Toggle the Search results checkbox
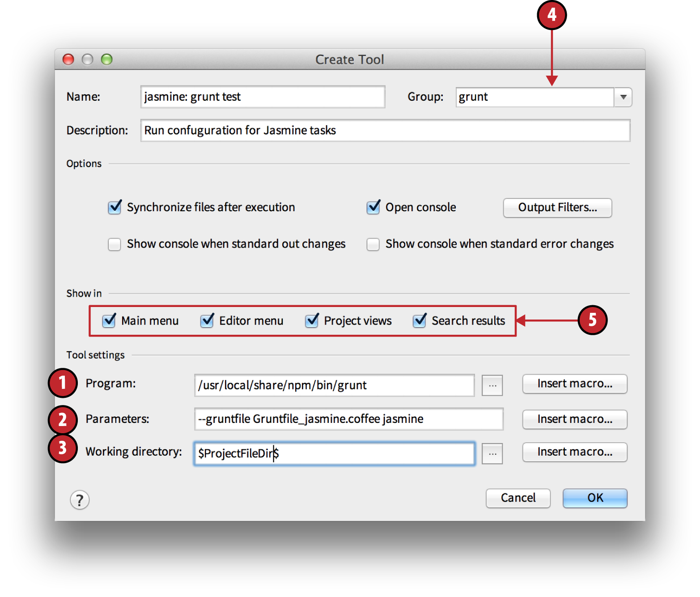The width and height of the screenshot is (700, 597). pos(420,321)
